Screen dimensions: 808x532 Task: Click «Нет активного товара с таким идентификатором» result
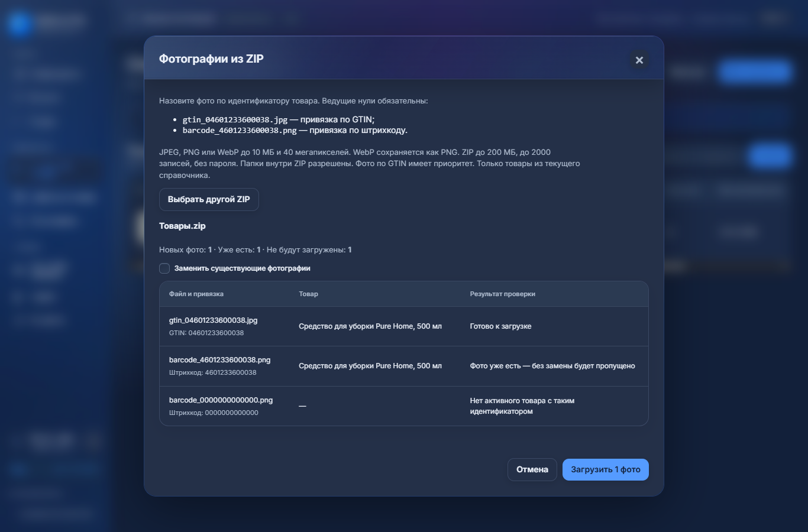522,406
